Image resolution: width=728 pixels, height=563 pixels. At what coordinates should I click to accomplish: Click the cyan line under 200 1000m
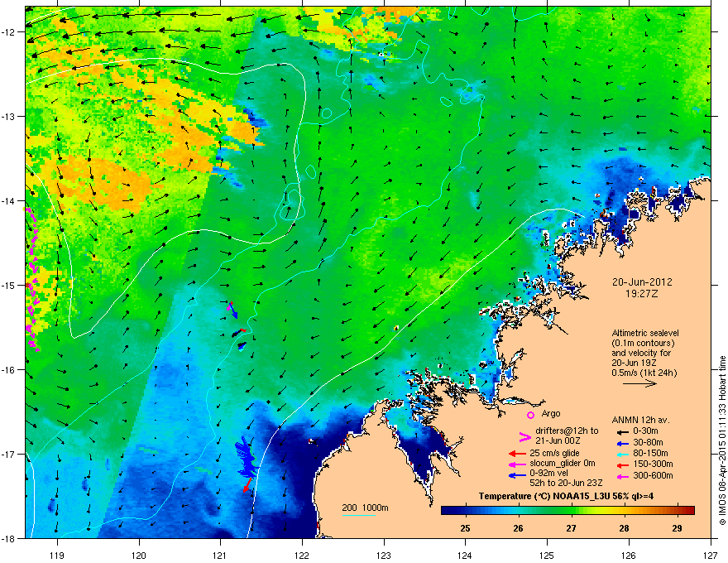pos(358,515)
